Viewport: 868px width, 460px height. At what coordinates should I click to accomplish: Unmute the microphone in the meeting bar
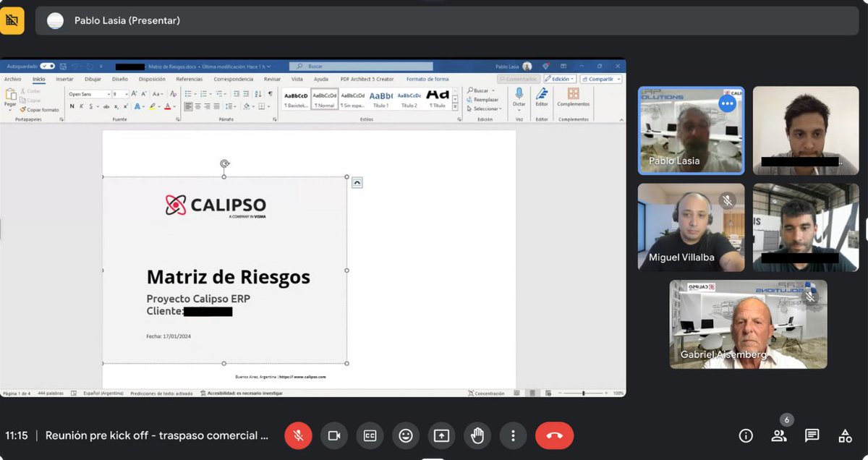pyautogui.click(x=297, y=435)
